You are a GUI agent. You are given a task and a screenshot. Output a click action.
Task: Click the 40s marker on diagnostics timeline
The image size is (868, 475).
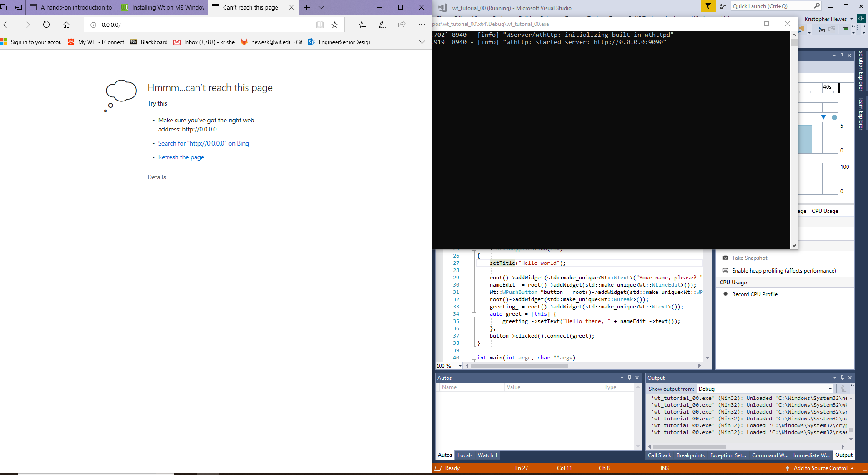[x=827, y=87]
